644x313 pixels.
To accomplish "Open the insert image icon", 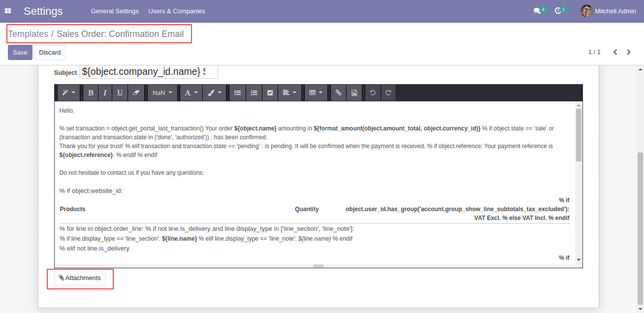I will [354, 93].
